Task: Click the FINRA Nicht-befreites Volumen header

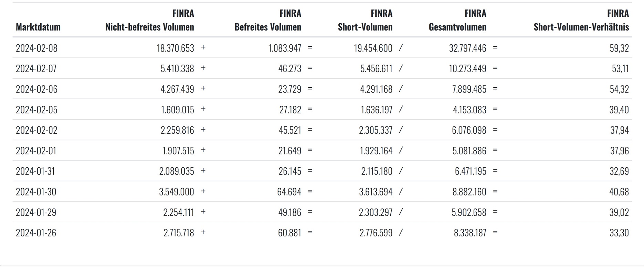Action: (150, 20)
